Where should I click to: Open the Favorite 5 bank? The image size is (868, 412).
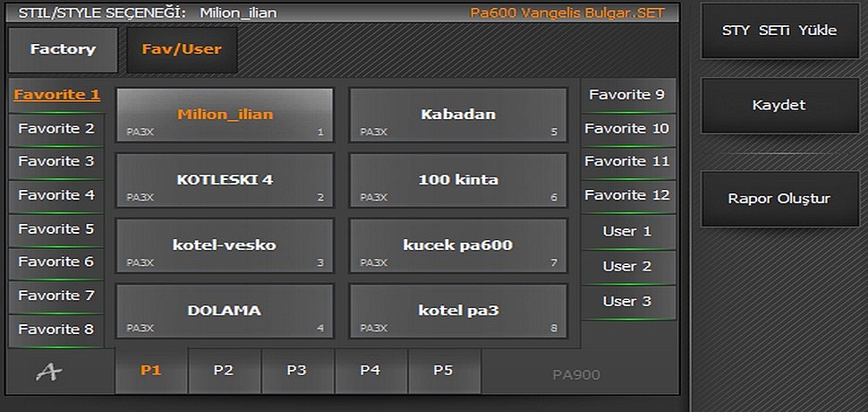tap(56, 228)
